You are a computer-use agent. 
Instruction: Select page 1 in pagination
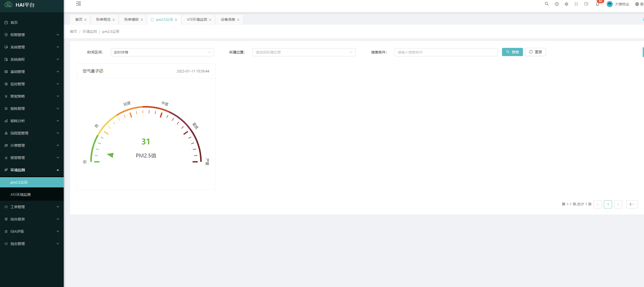tap(608, 204)
